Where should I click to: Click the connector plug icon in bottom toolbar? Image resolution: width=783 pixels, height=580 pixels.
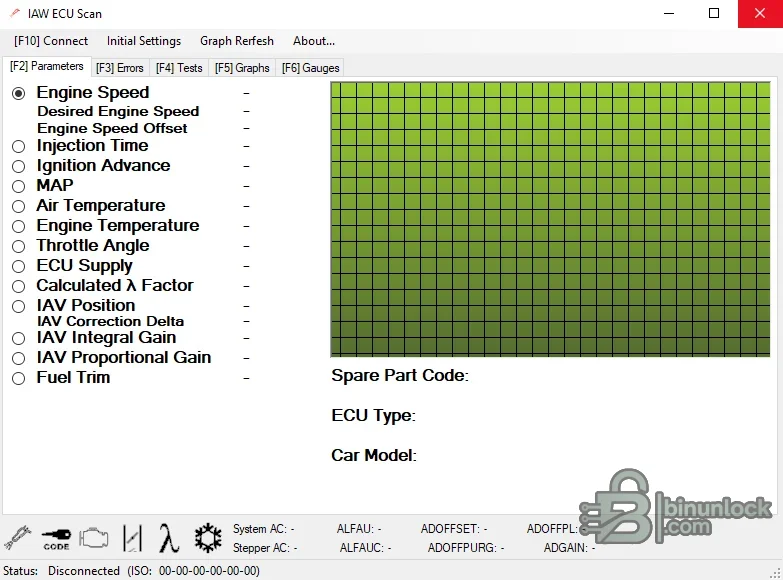click(17, 538)
